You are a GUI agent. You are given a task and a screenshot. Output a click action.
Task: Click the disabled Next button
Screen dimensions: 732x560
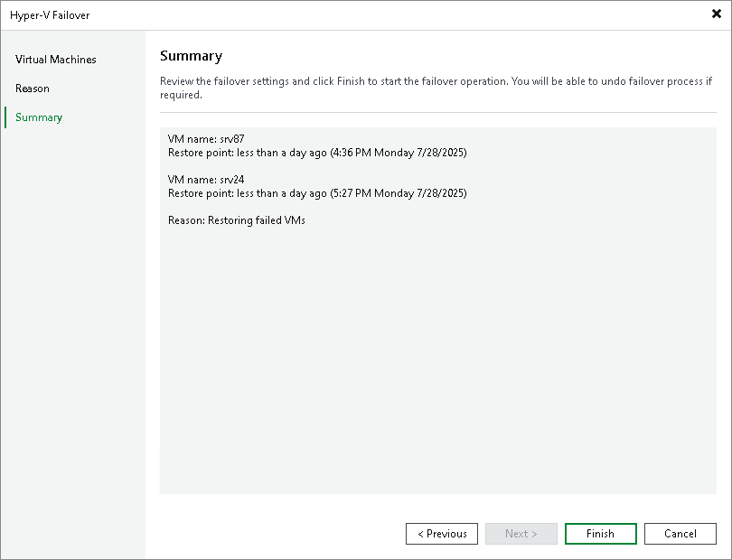(x=521, y=534)
